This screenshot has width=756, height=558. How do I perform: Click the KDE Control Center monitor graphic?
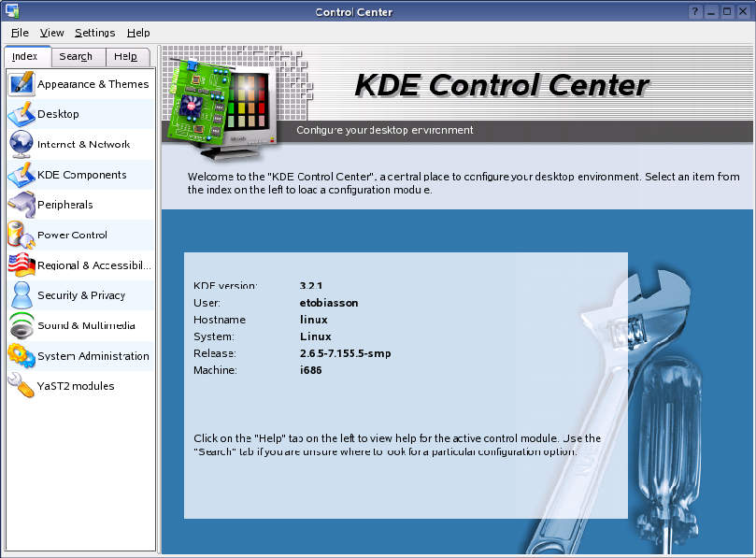point(222,109)
